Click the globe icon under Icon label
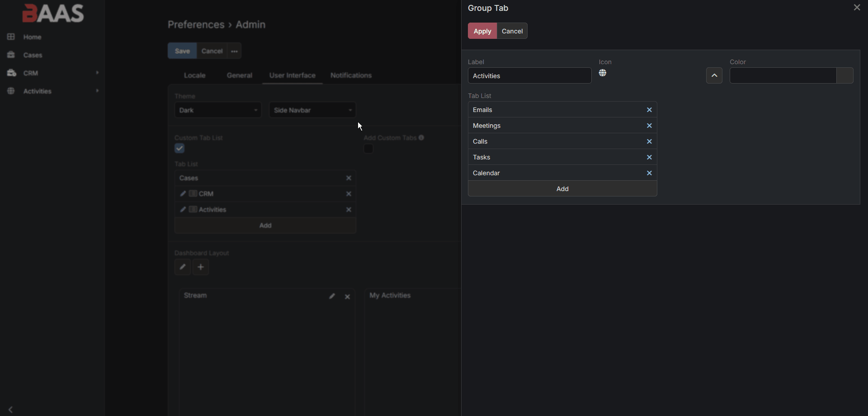868x416 pixels. pyautogui.click(x=603, y=72)
